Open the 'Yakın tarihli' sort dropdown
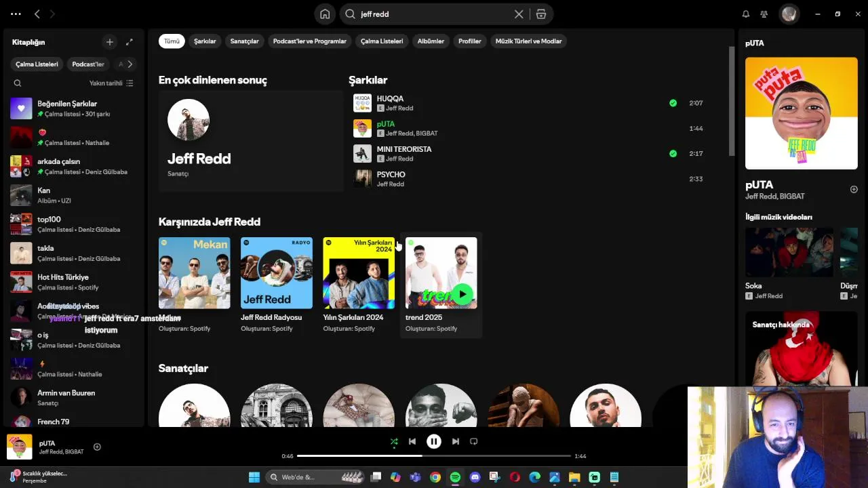 [x=111, y=83]
